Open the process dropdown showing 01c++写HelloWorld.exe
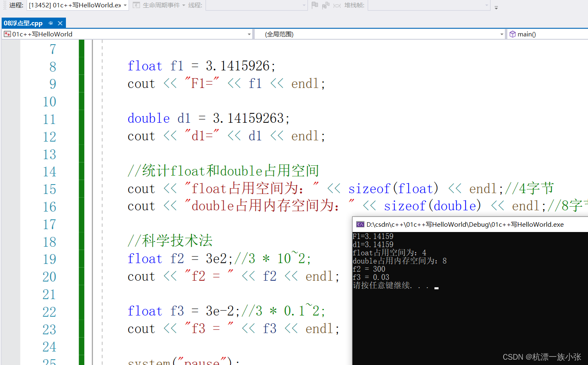 click(78, 5)
